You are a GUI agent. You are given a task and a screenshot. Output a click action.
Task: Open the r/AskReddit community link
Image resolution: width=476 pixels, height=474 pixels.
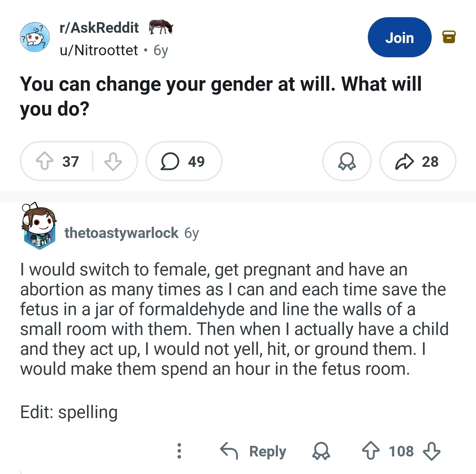(x=99, y=28)
